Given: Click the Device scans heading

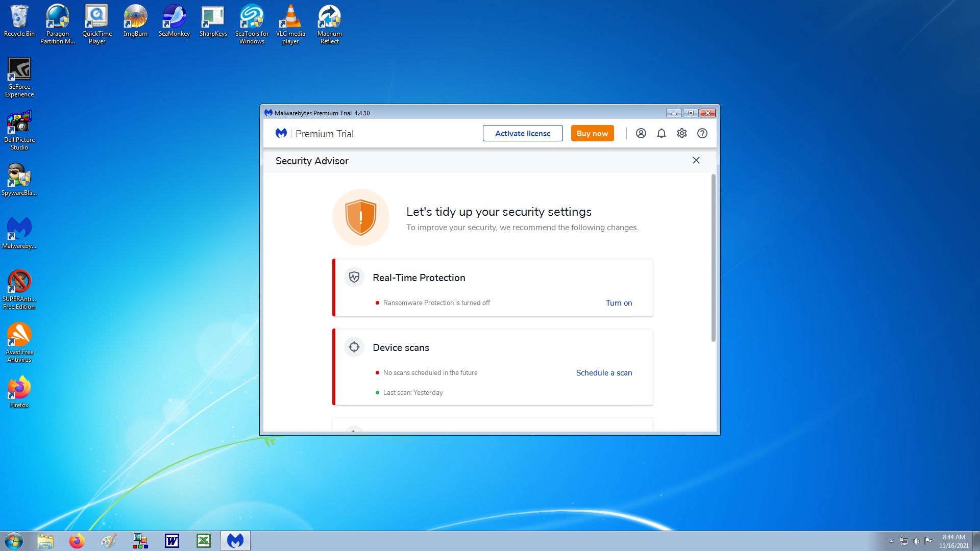Looking at the screenshot, I should (401, 347).
